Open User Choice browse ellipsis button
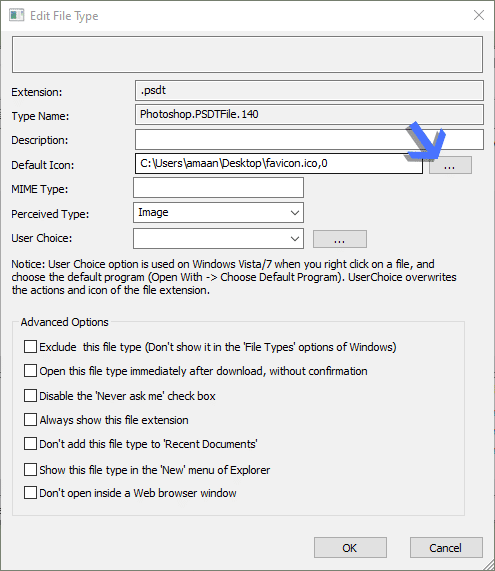Viewport: 495px width, 571px height. tap(340, 239)
